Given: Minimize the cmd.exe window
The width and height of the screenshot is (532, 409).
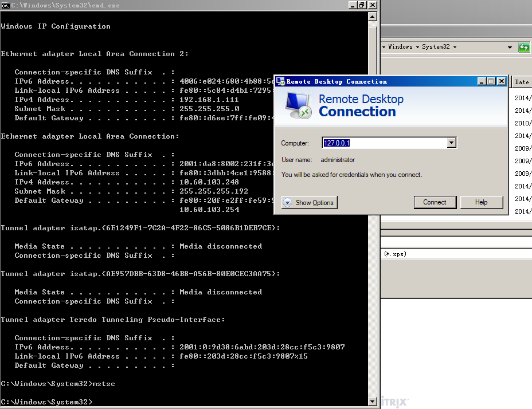Looking at the screenshot, I should point(353,5).
